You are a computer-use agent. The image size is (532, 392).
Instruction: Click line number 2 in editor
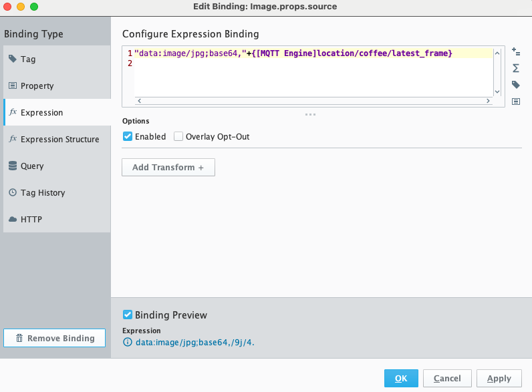pos(130,63)
